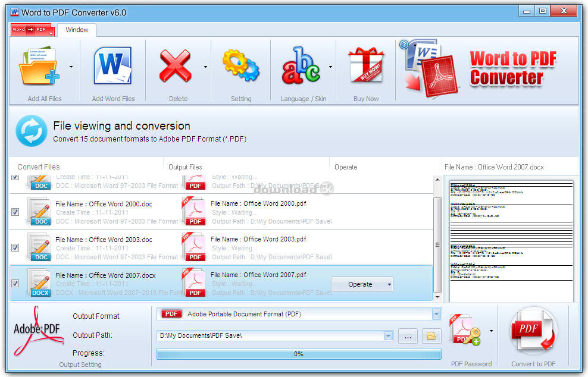The image size is (588, 377).
Task: Click DOCX icon for Office Word 2007.docx
Action: point(39,283)
